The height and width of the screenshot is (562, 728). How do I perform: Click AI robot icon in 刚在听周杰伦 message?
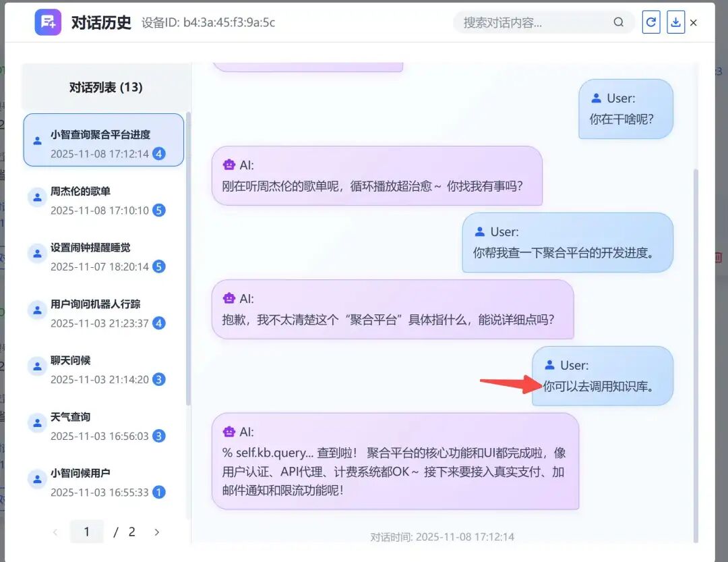[x=229, y=165]
